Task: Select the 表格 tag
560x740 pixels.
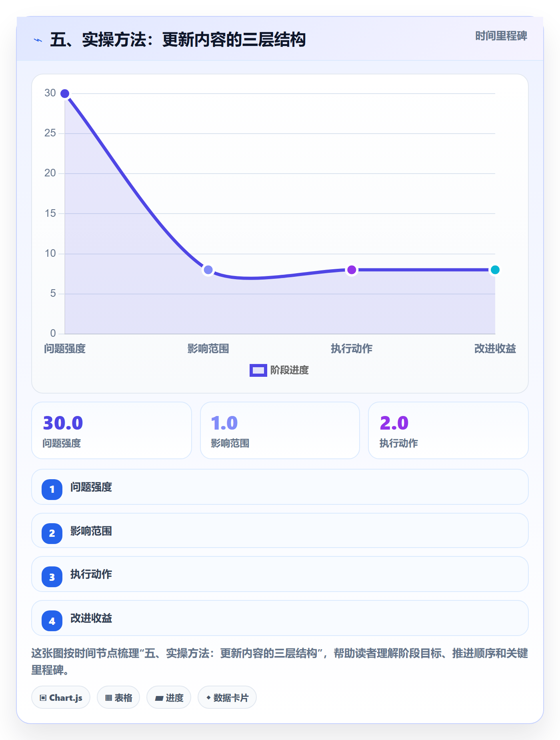Action: point(118,697)
